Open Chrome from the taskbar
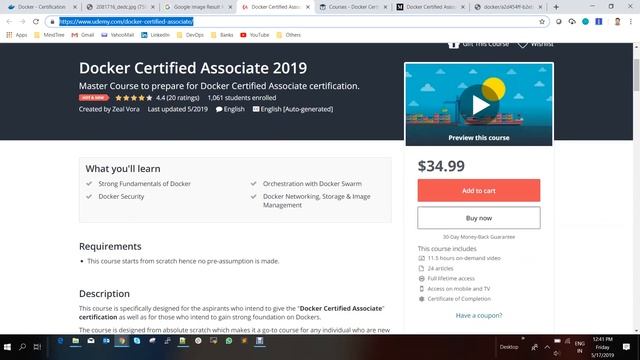Viewport: 640px width, 360px height. (122, 341)
